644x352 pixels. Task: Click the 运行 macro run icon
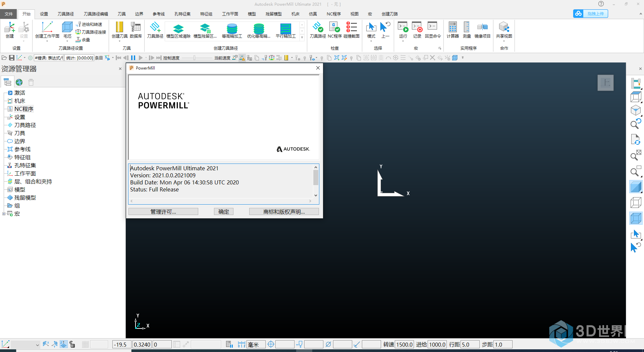(403, 27)
